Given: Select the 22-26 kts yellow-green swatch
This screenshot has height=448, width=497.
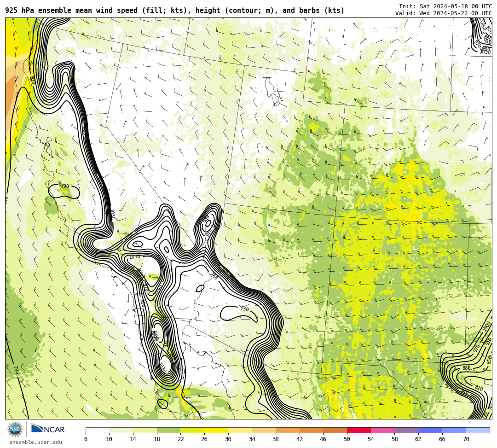Looking at the screenshot, I should click(192, 430).
